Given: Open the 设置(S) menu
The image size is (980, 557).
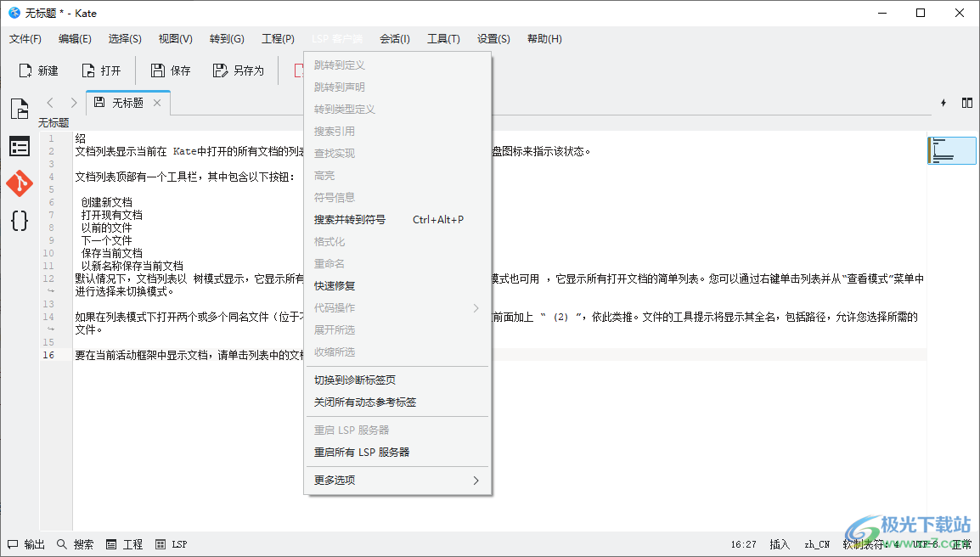Looking at the screenshot, I should 493,39.
